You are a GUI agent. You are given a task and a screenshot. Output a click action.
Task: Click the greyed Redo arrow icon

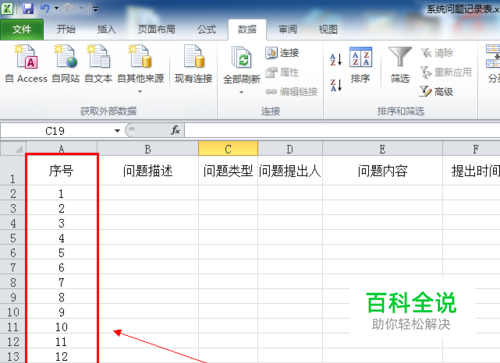tap(69, 8)
